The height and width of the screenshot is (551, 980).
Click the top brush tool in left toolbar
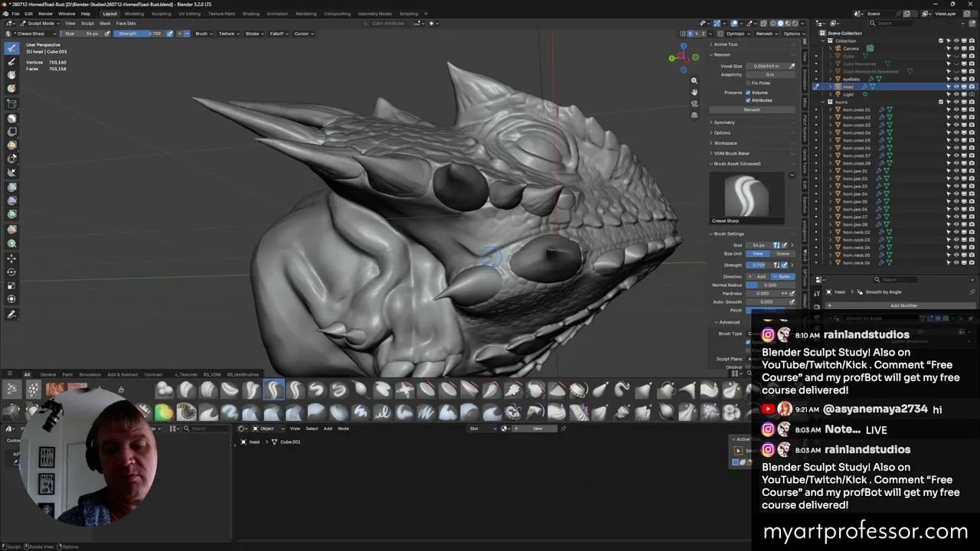pyautogui.click(x=11, y=48)
